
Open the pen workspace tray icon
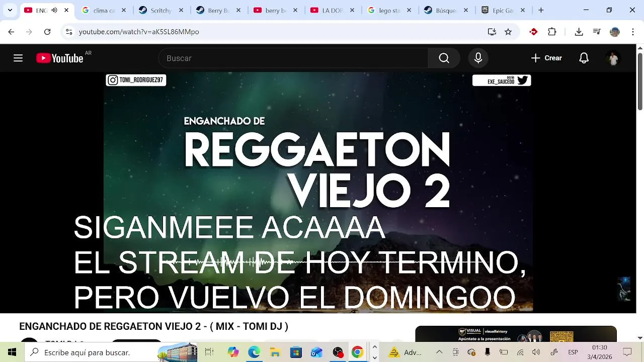coord(554,352)
